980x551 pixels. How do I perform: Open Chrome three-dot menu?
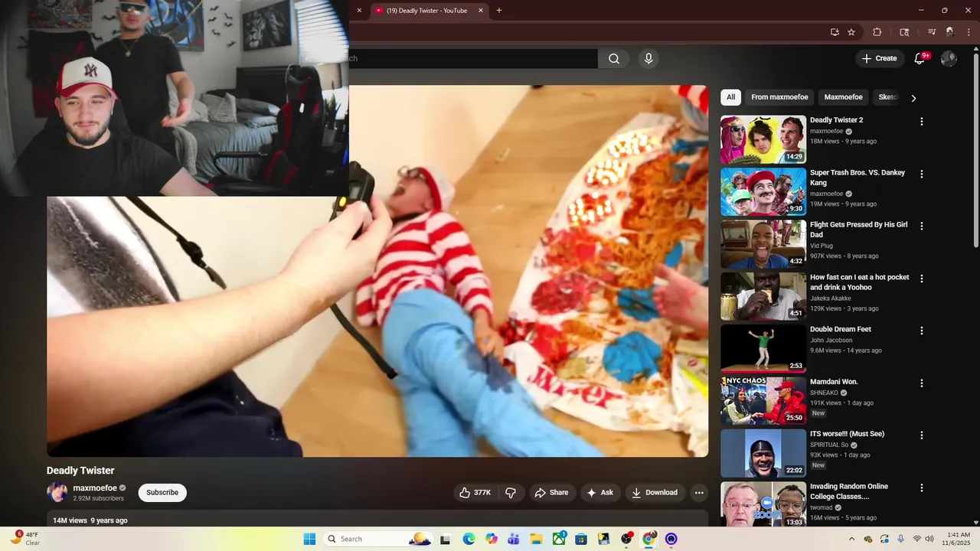point(969,32)
